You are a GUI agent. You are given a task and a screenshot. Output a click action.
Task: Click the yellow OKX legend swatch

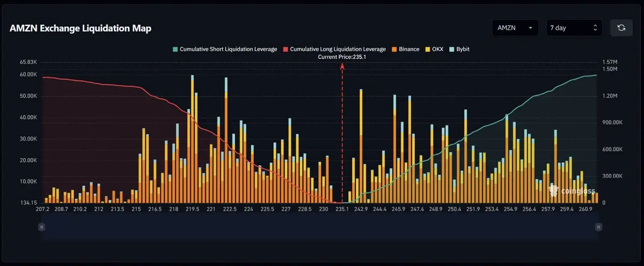427,49
